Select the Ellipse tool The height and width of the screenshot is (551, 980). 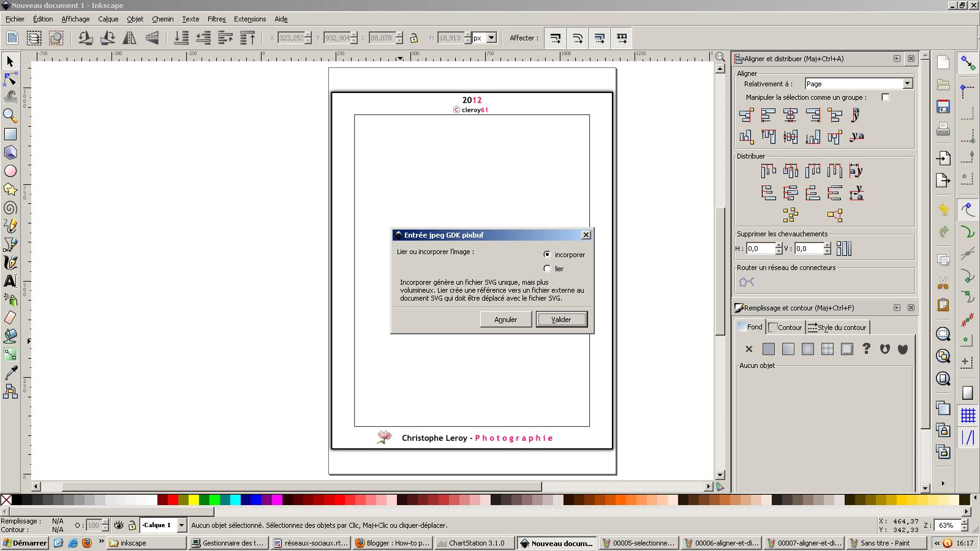click(x=10, y=171)
